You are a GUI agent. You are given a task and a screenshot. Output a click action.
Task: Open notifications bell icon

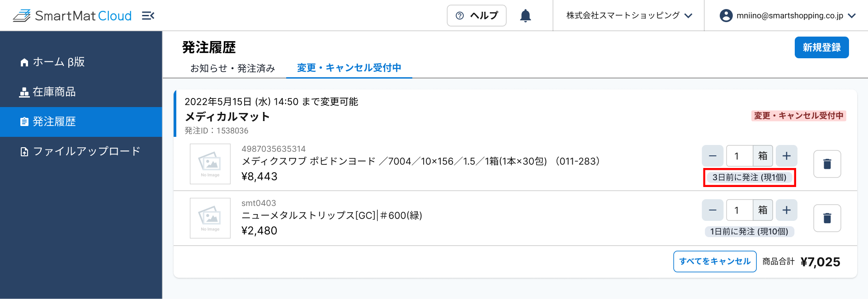tap(525, 16)
